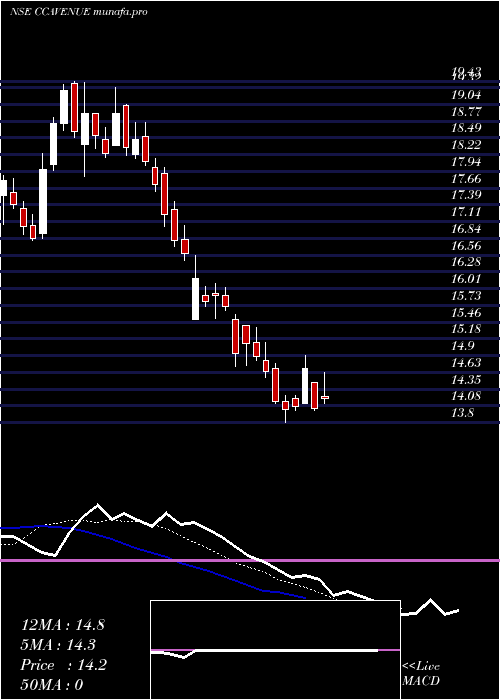
Task: Click the 16.01 price label
Action: tap(467, 279)
